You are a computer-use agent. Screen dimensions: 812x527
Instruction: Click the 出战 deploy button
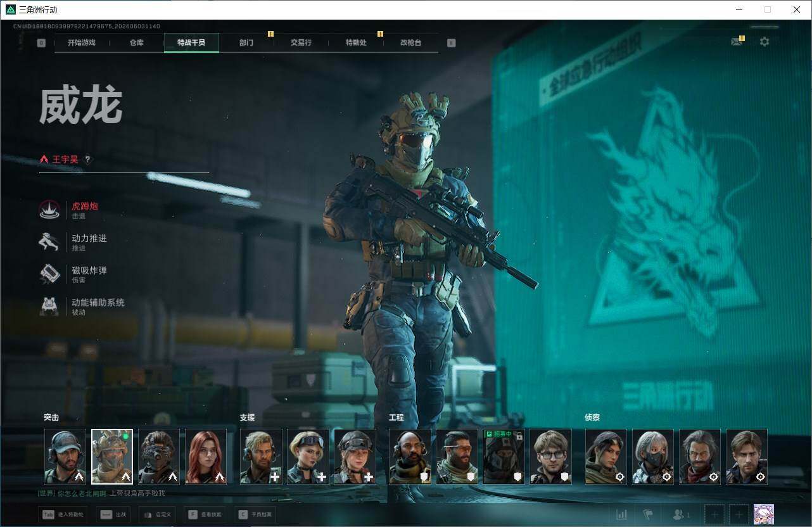click(113, 515)
